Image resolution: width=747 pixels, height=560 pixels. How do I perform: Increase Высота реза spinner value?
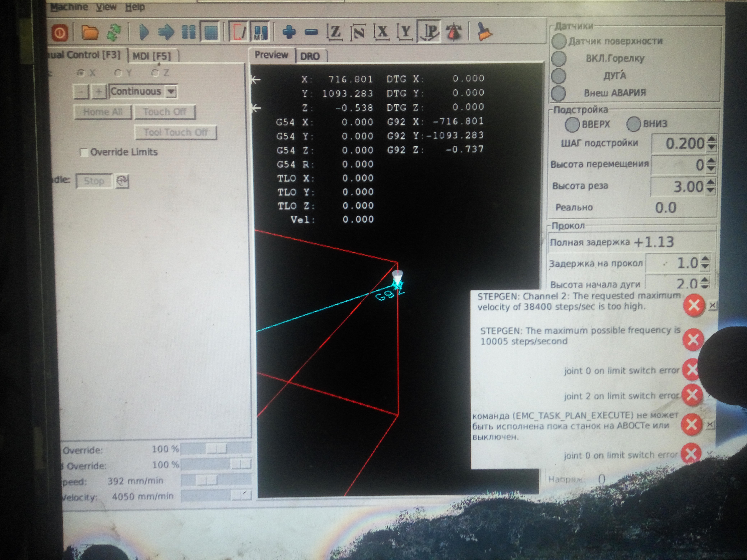coord(711,183)
